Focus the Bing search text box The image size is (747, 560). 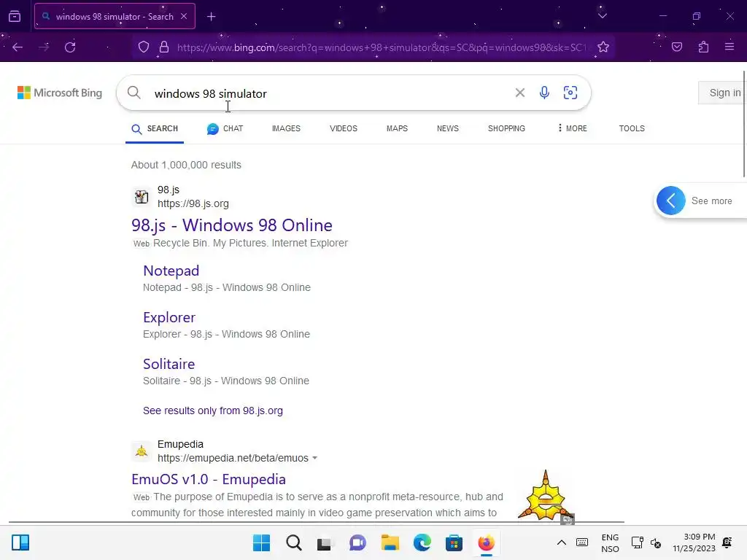[329, 93]
